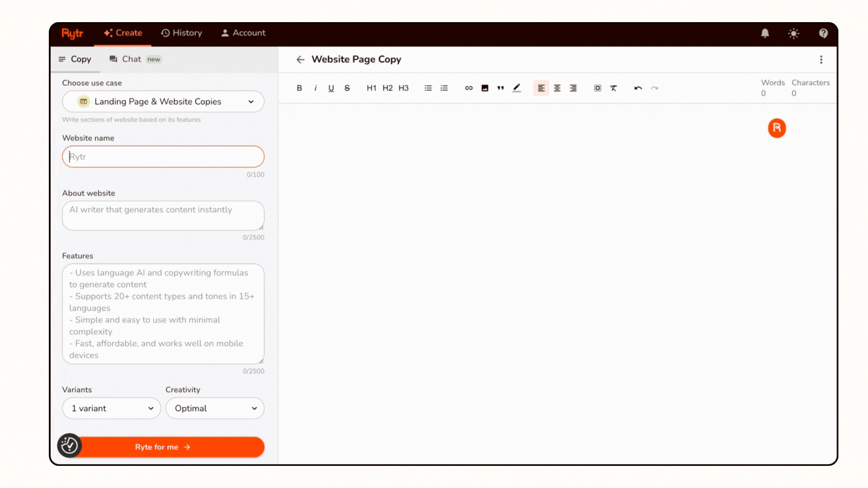Undo the last editor action
The width and height of the screenshot is (868, 488).
(x=638, y=88)
